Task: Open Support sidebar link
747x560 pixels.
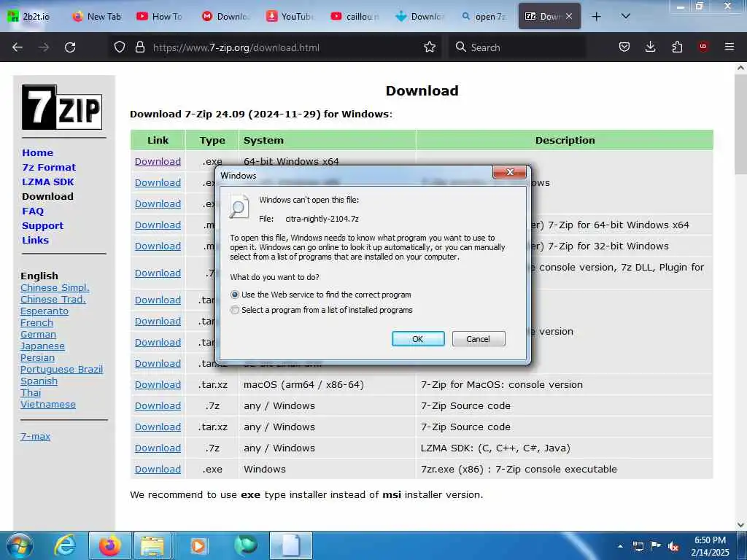Action: [42, 226]
